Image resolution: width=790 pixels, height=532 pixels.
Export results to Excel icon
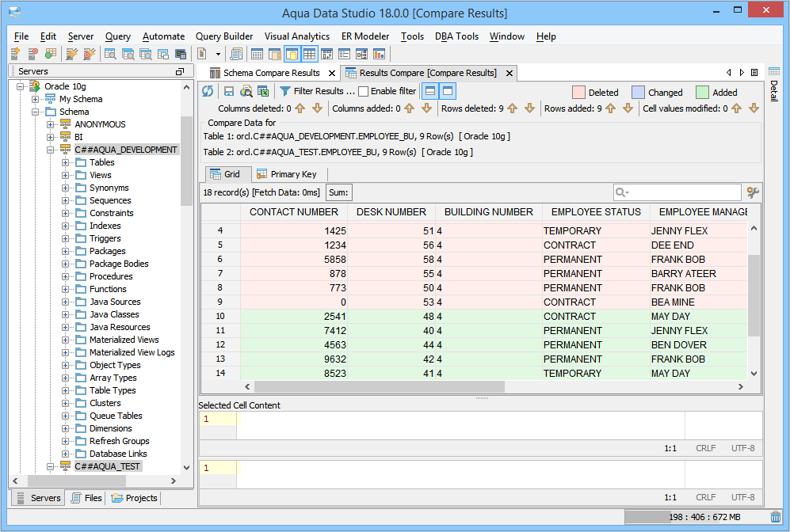coord(263,91)
